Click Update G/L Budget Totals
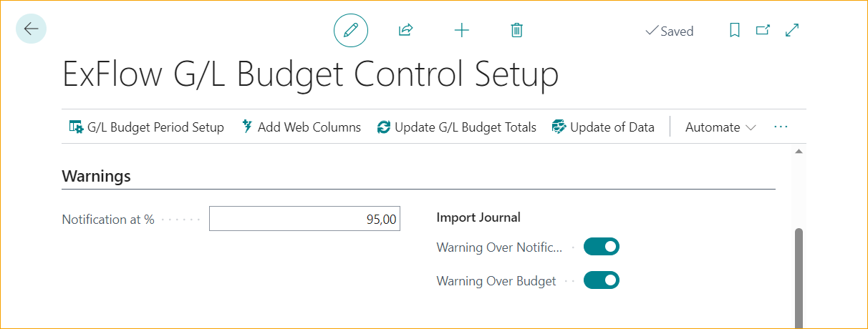 (x=457, y=127)
